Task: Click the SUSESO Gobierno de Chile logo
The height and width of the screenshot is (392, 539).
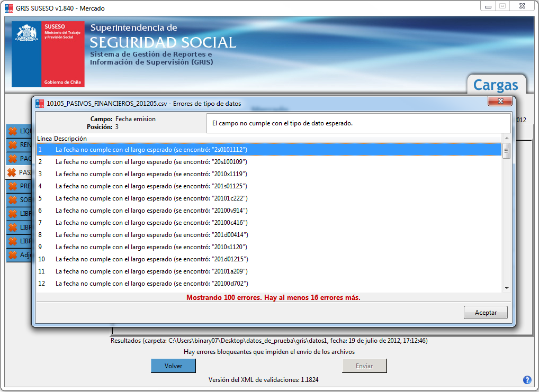Action: tap(48, 54)
